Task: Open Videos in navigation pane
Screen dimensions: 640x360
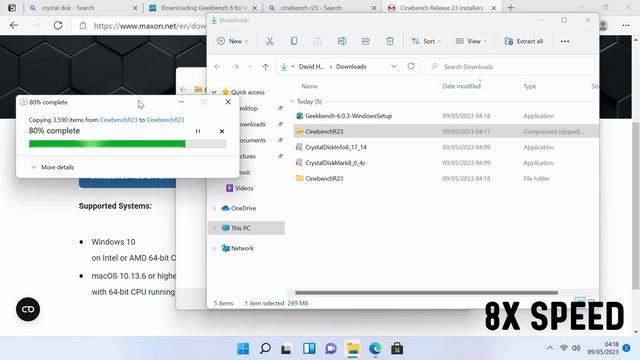Action: click(244, 188)
